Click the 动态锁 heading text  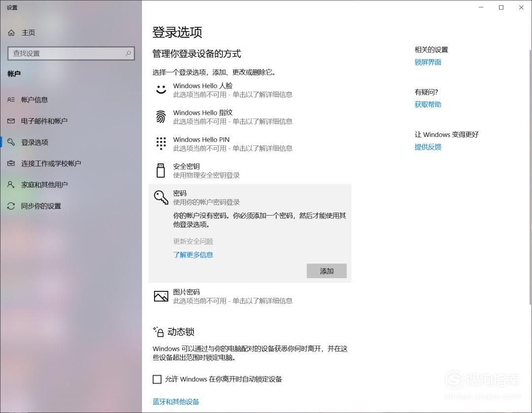(181, 332)
